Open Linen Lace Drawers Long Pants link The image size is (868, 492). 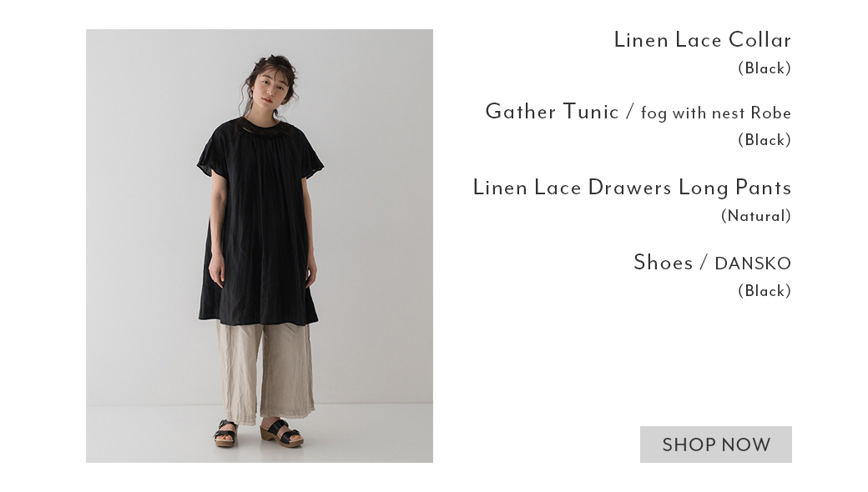point(632,188)
